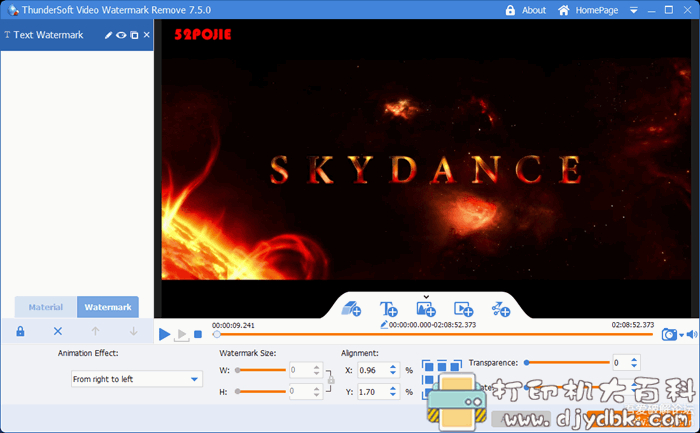
Task: Toggle Text Watermark visibility eye icon
Action: [121, 35]
